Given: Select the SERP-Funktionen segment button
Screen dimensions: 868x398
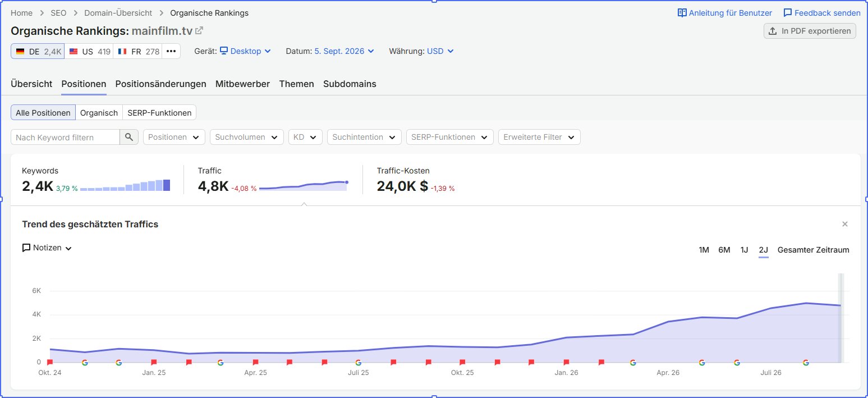Looking at the screenshot, I should [x=159, y=113].
